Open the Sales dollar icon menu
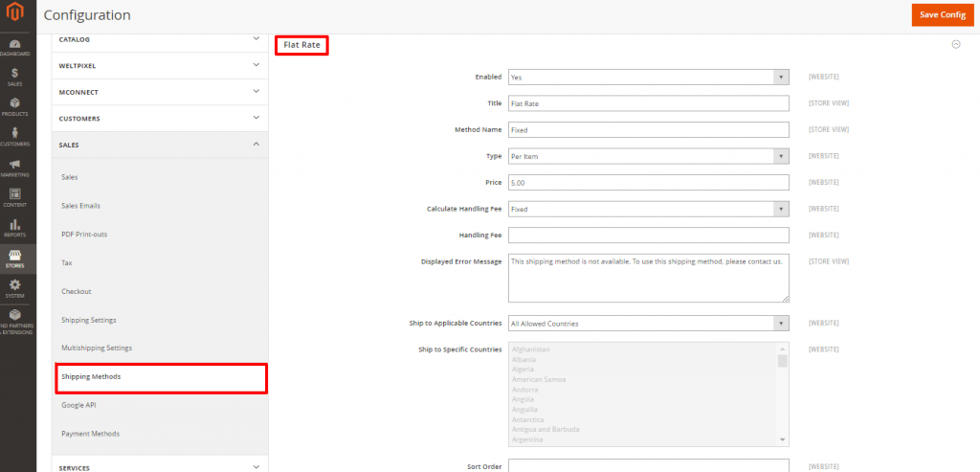The image size is (980, 472). click(16, 77)
